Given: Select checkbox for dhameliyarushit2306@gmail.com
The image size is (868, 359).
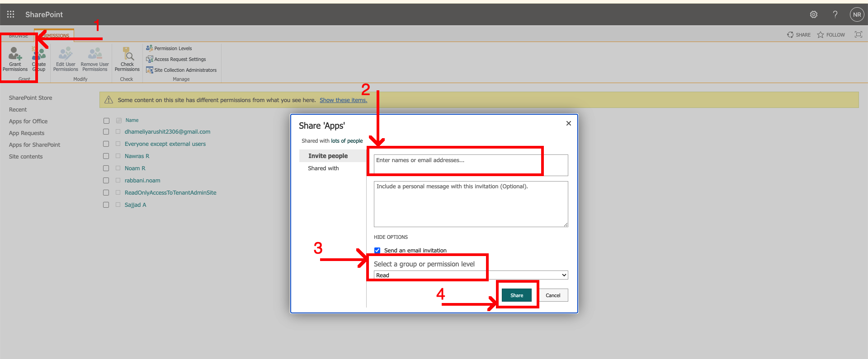Looking at the screenshot, I should coord(106,132).
